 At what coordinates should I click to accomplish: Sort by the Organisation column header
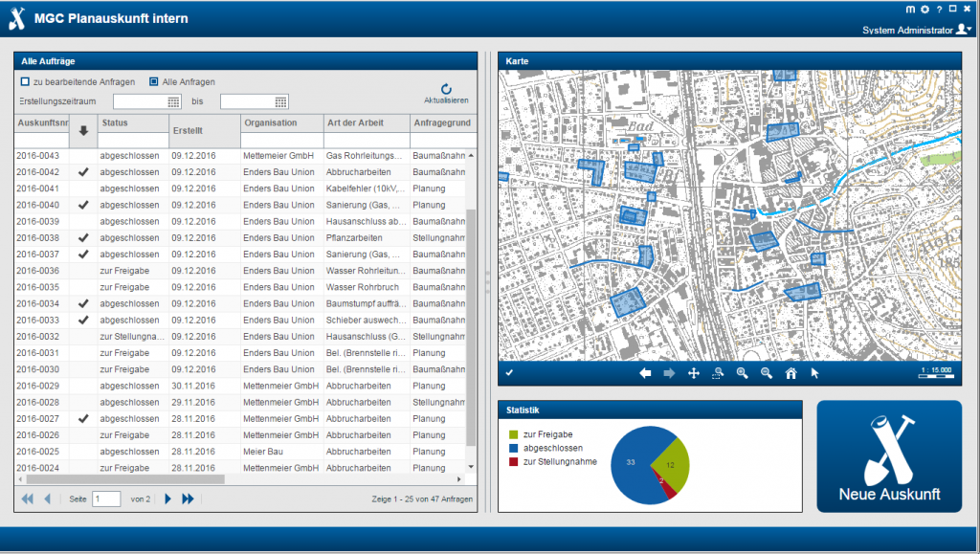coord(270,123)
